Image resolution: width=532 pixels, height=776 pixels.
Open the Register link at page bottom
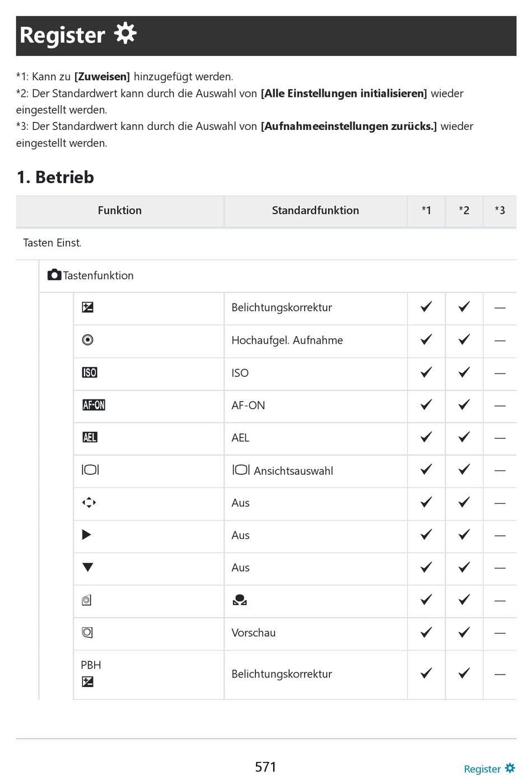click(x=489, y=769)
